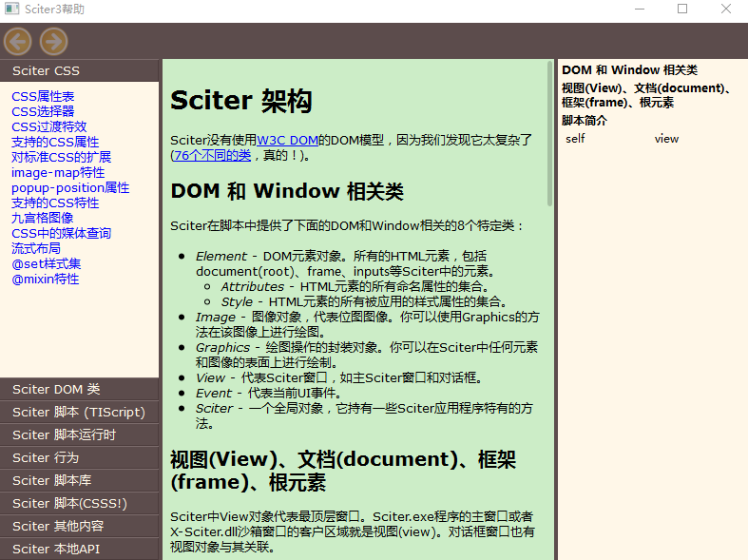Click the View term in the list
748x560 pixels.
[x=210, y=378]
